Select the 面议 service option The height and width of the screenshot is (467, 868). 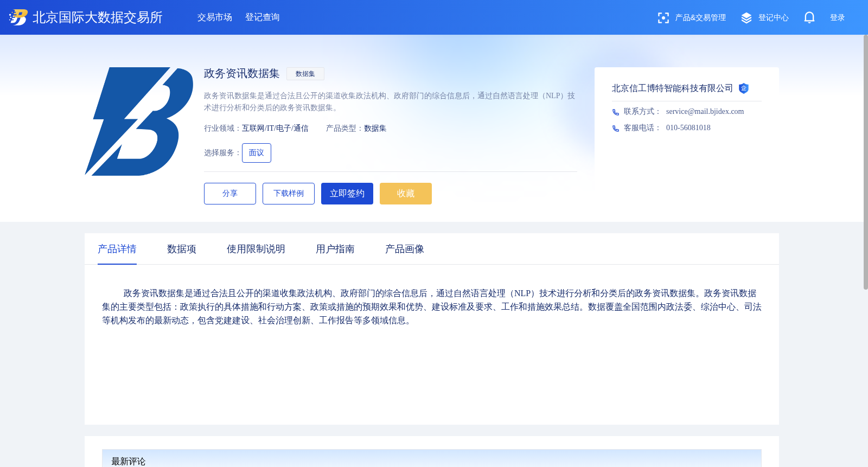coord(257,153)
